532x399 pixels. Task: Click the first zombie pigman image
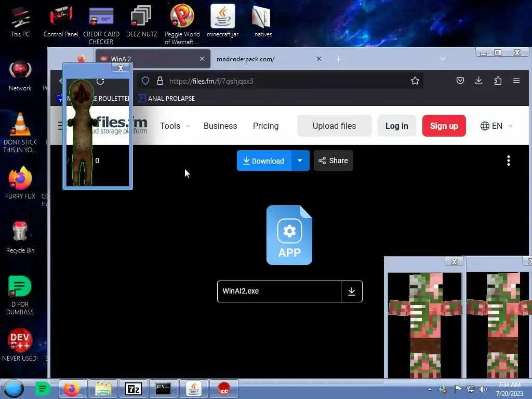click(424, 325)
